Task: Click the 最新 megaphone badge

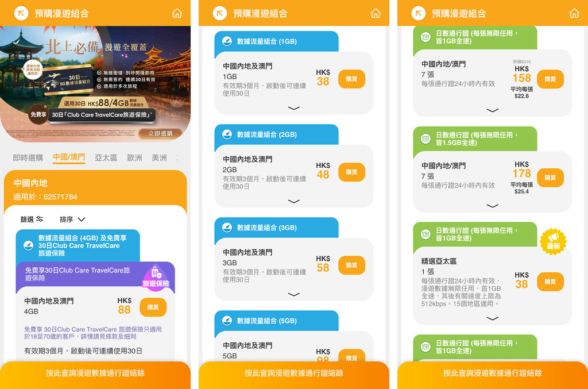Action: [553, 241]
